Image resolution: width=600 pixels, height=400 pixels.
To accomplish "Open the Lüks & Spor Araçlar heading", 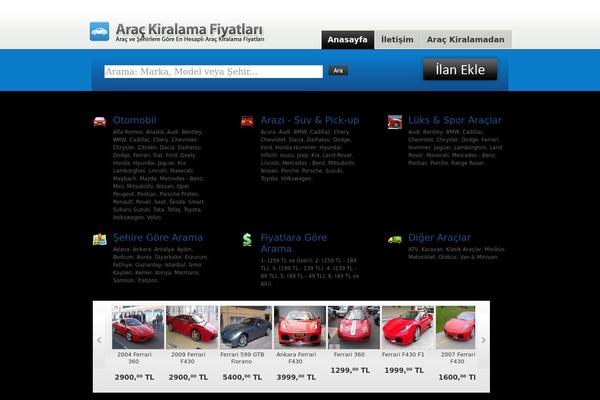I will tap(455, 120).
